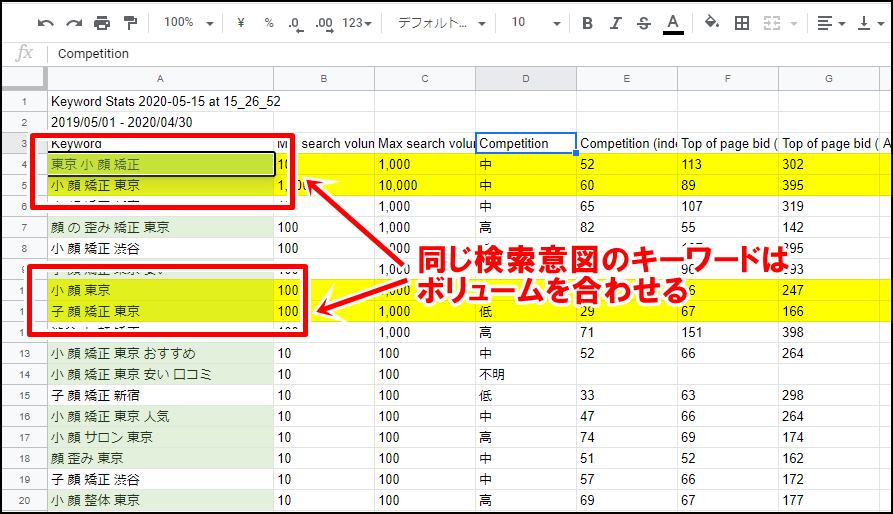Viewport: 893px width, 514px height.
Task: Decrease decimal places
Action: pos(296,23)
